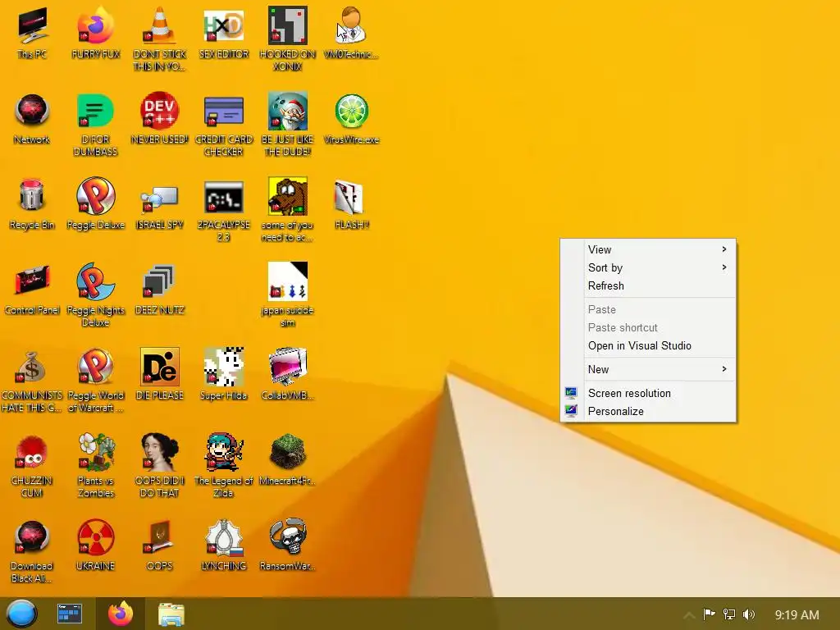The width and height of the screenshot is (840, 630).
Task: Select the UKRAINE radiation symbol icon
Action: click(95, 536)
